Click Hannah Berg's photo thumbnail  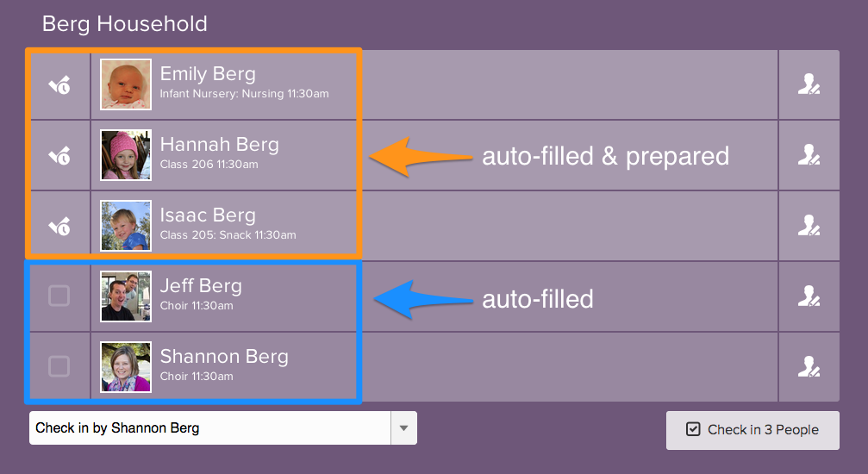pyautogui.click(x=126, y=155)
